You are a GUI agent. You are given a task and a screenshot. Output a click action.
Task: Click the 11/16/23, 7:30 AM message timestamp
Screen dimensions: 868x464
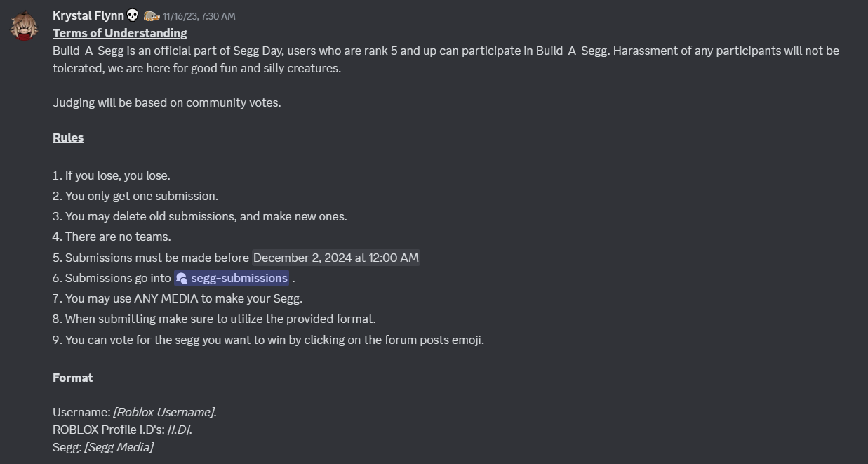point(199,16)
